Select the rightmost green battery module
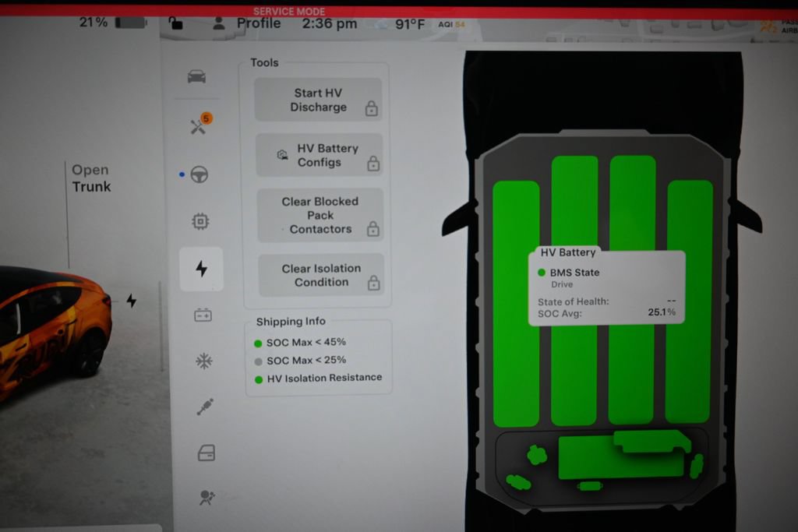 coord(689,301)
